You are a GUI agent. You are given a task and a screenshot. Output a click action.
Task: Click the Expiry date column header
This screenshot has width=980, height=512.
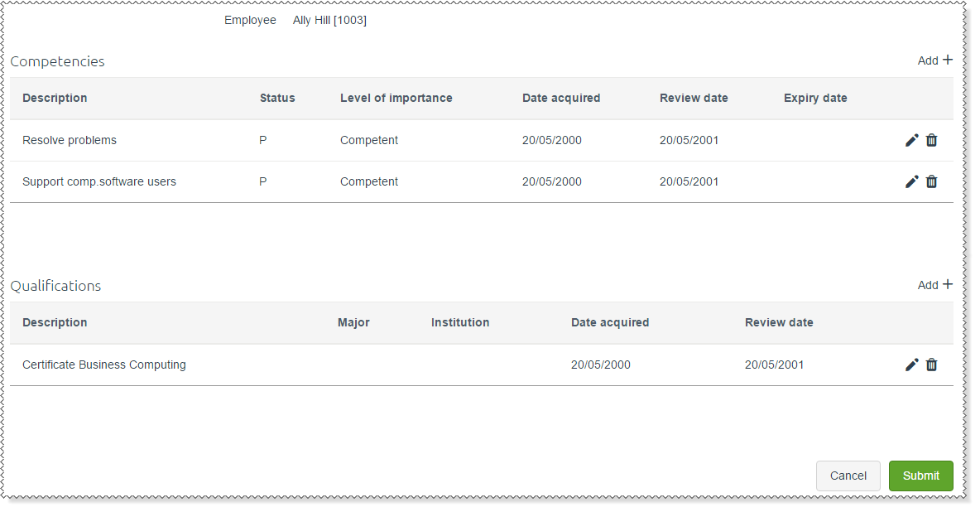[815, 98]
